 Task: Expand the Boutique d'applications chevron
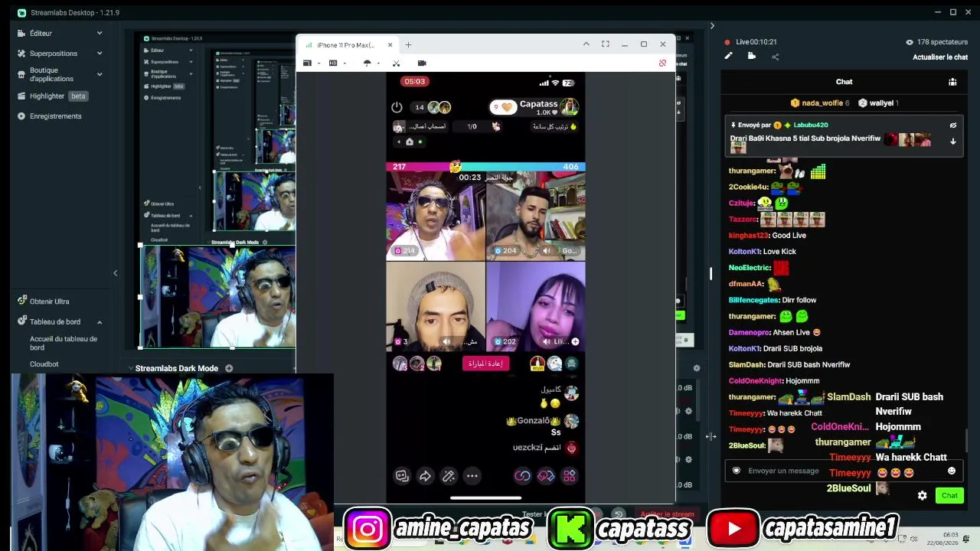[100, 74]
